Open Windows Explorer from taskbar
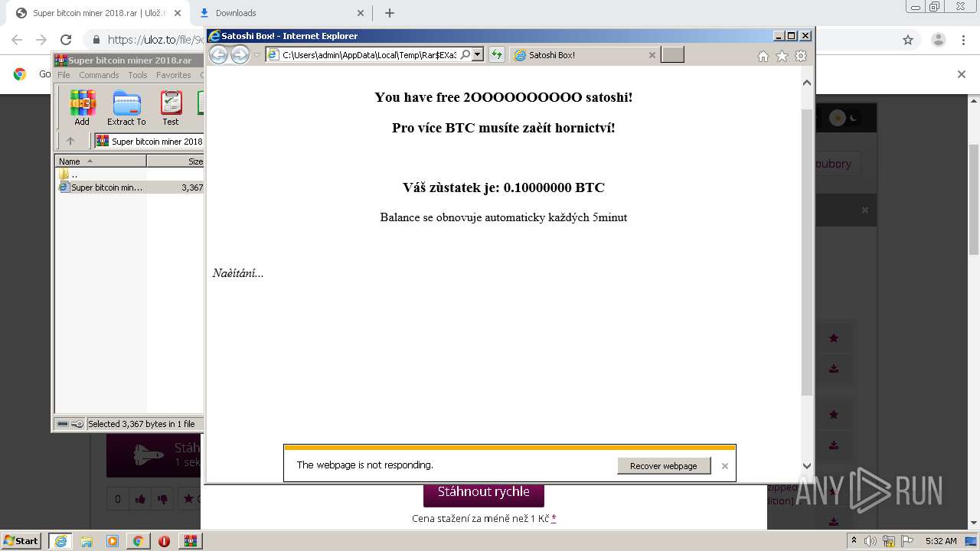 click(x=87, y=541)
